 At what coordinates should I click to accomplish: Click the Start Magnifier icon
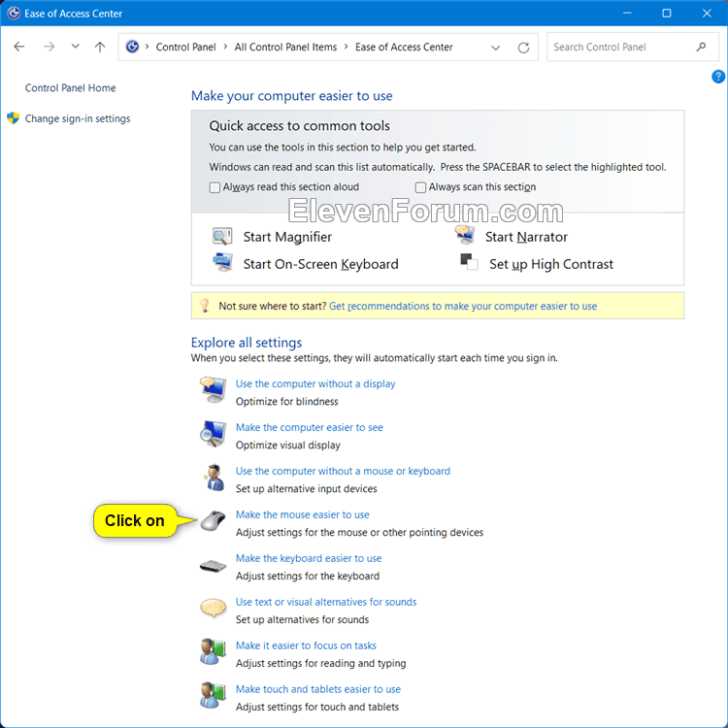(222, 236)
